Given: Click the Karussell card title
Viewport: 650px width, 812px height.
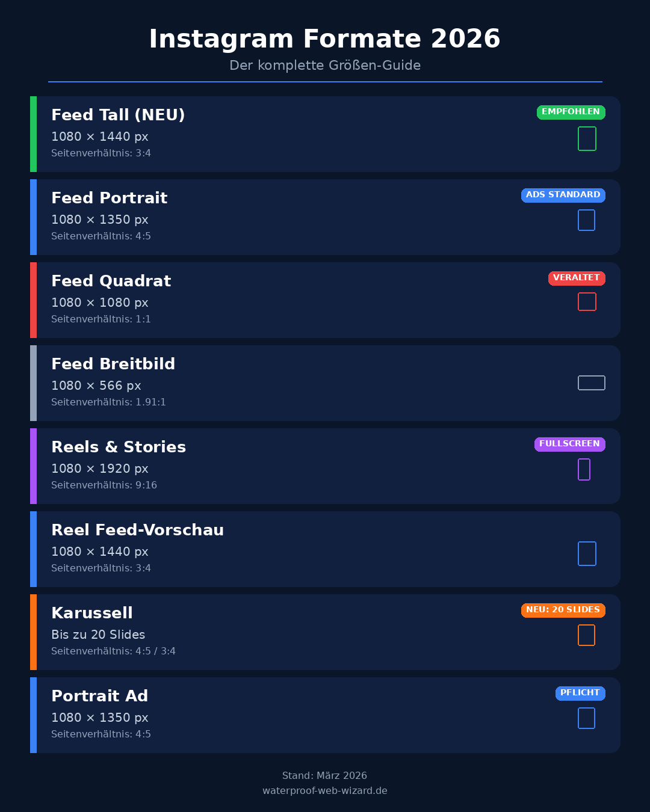Looking at the screenshot, I should [x=92, y=613].
